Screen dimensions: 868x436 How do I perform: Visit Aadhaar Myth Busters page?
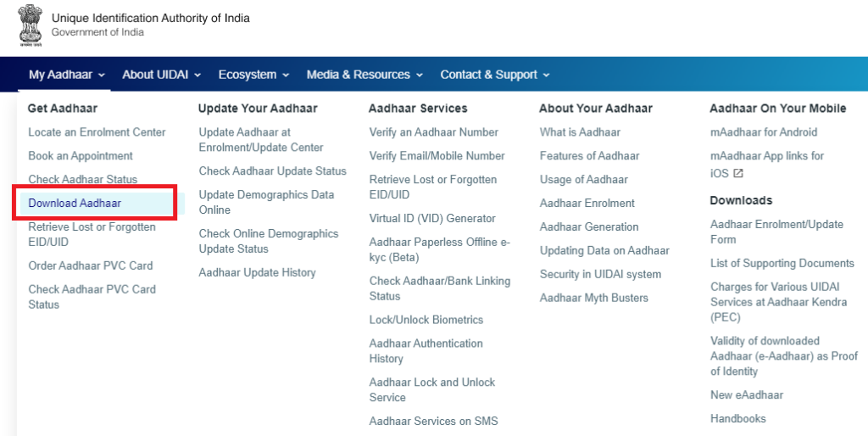tap(594, 298)
